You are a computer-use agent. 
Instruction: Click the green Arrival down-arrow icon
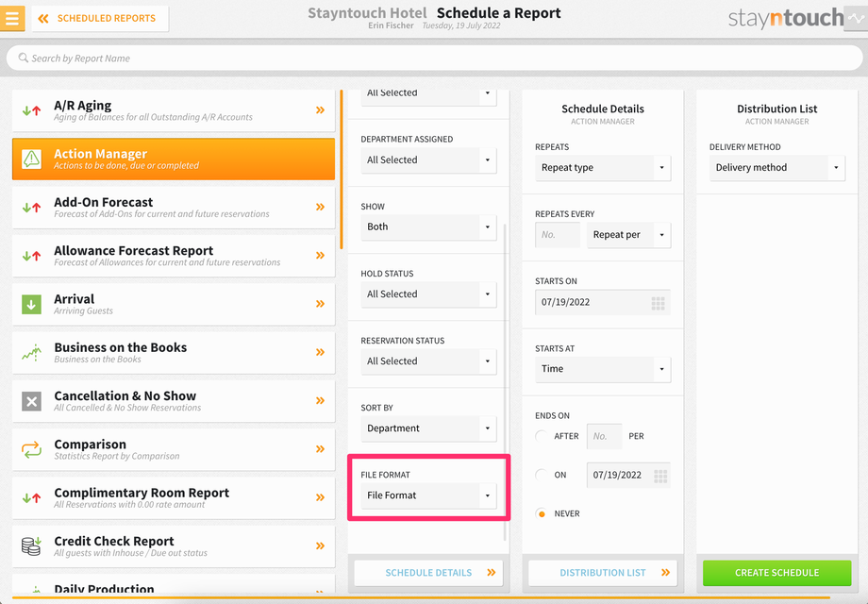pos(31,304)
